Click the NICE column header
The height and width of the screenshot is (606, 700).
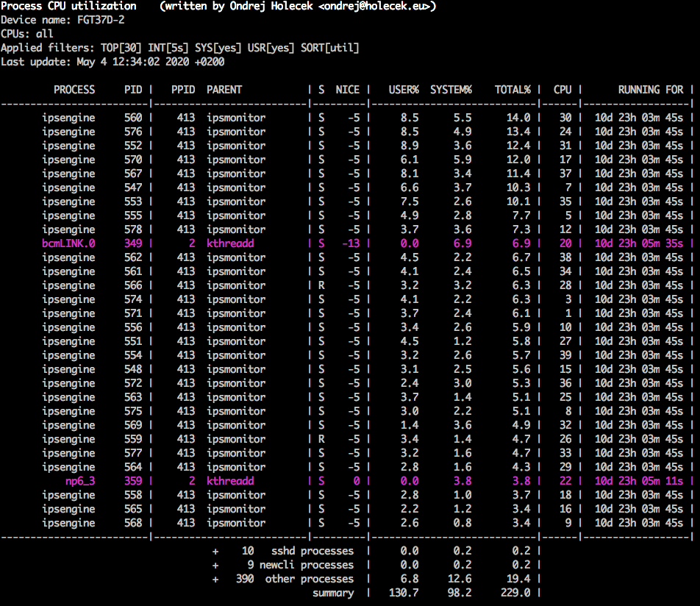(348, 90)
